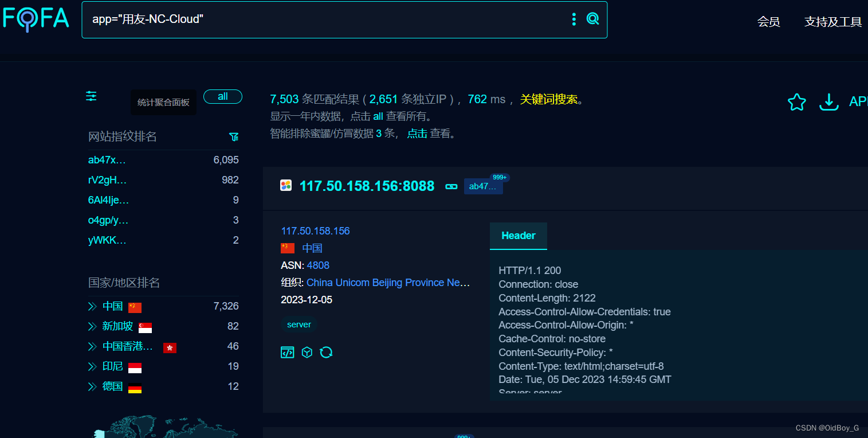View website source code icon
The height and width of the screenshot is (438, 868).
[288, 352]
